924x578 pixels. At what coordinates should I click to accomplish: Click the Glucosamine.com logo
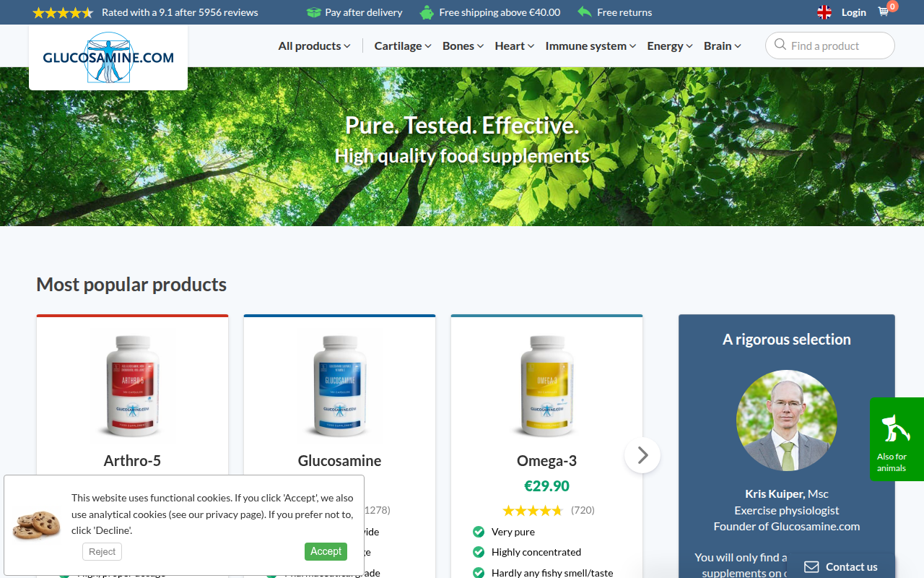108,57
